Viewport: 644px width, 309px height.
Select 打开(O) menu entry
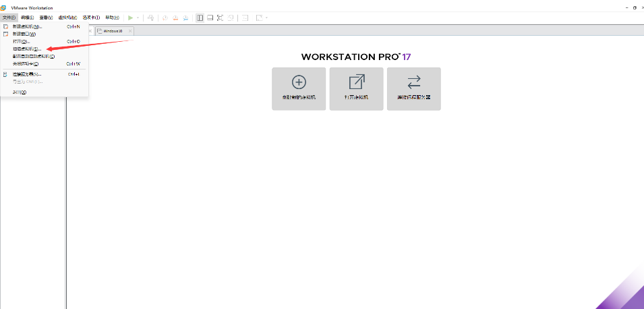pos(22,41)
